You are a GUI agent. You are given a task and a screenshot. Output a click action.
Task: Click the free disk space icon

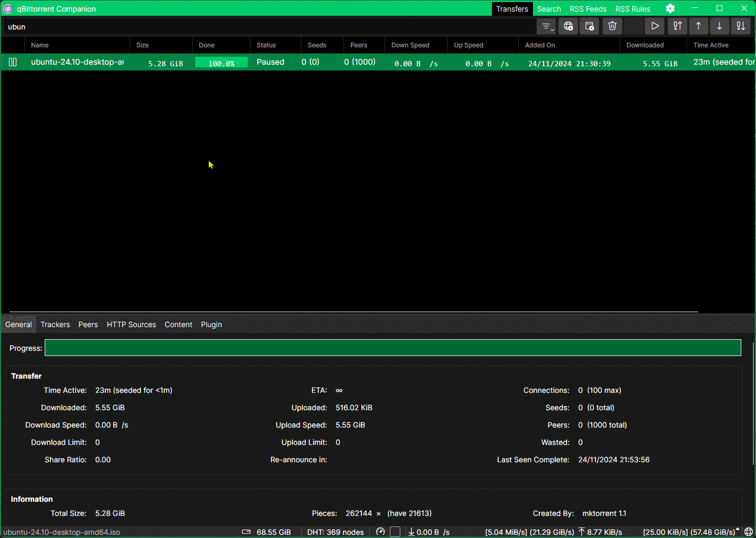(246, 532)
